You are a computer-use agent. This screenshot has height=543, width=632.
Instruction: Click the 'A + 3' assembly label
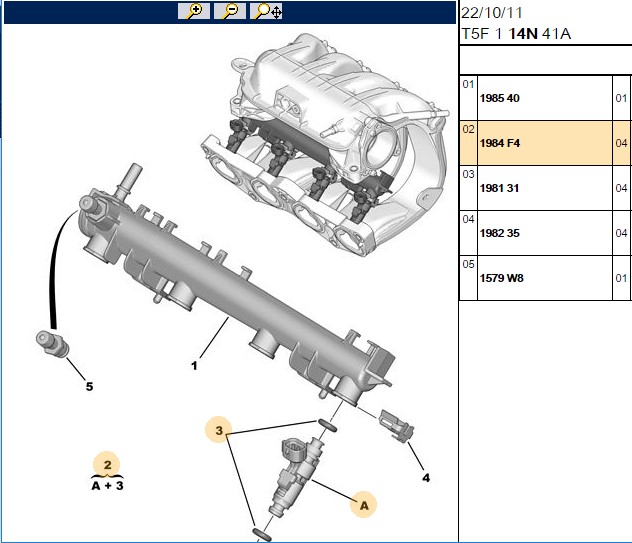pos(107,486)
